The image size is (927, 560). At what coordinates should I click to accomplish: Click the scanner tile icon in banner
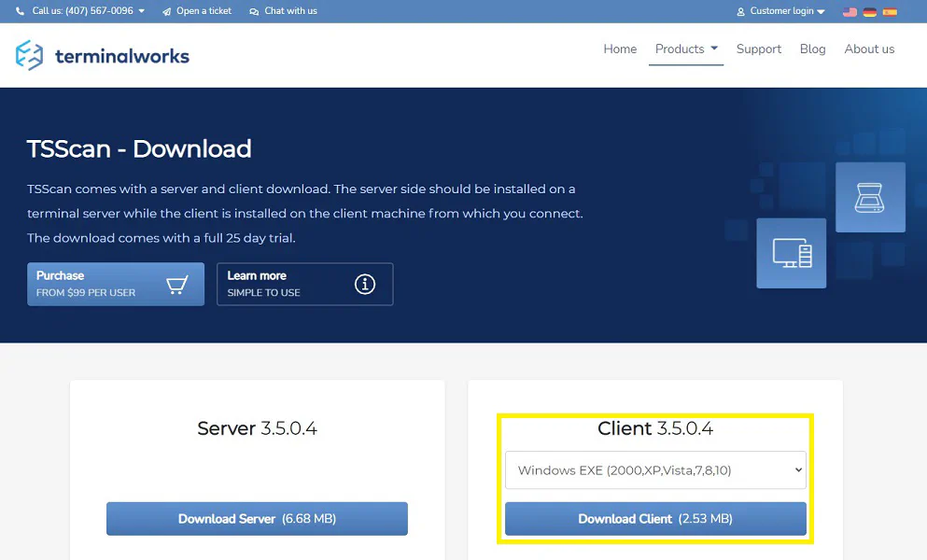click(x=870, y=197)
